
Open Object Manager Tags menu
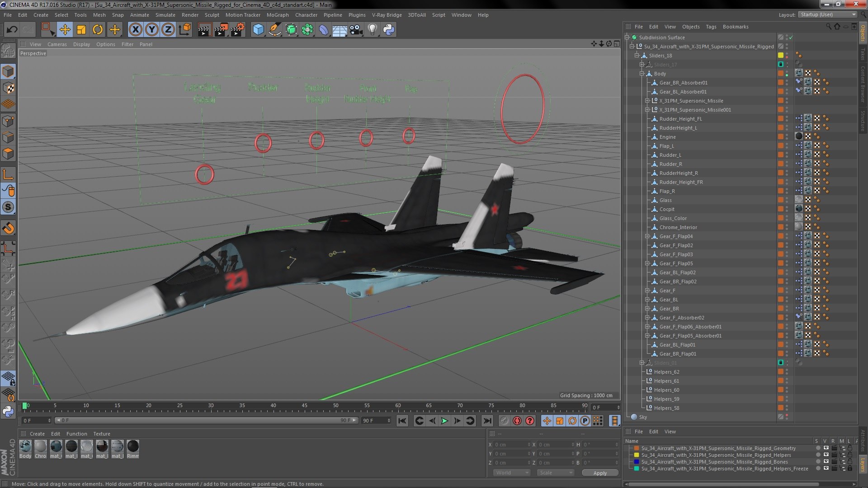[x=711, y=27]
